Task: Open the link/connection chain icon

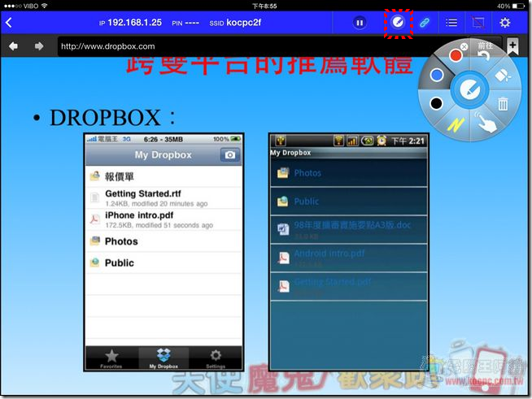Action: (425, 23)
